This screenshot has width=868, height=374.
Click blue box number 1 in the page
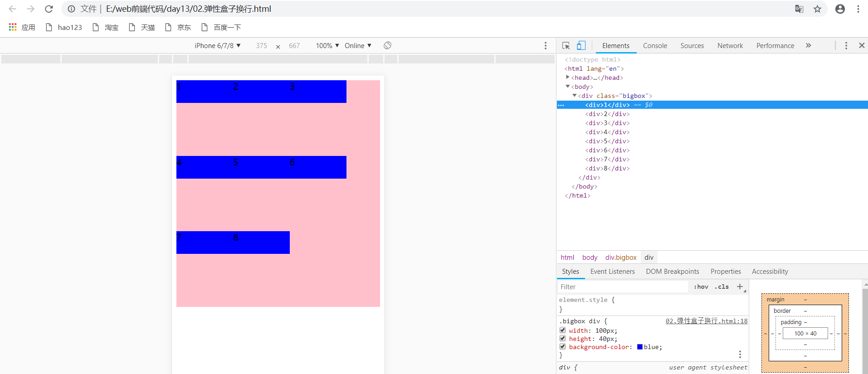[x=205, y=92]
